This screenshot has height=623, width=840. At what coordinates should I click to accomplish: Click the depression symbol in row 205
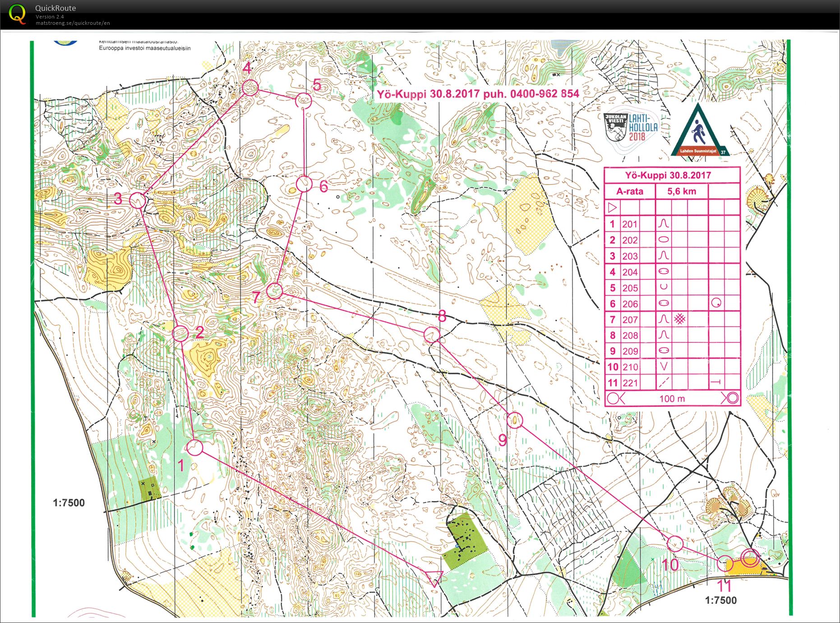tap(664, 287)
